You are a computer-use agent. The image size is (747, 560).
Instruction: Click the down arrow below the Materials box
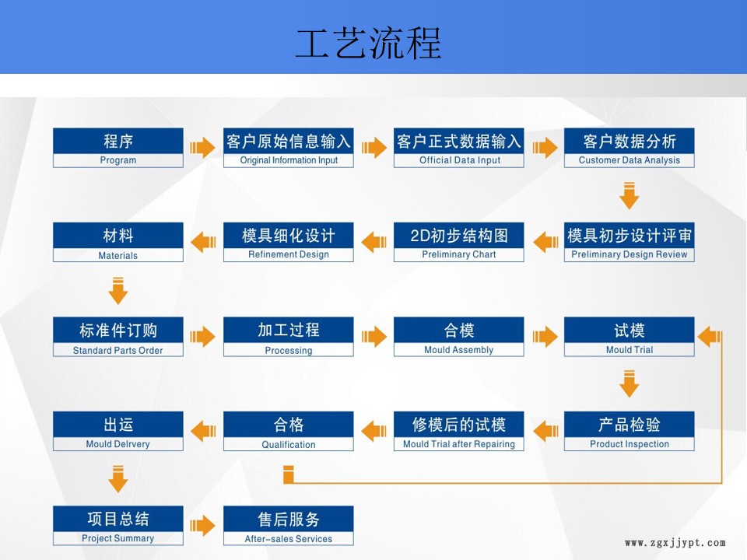(x=117, y=289)
